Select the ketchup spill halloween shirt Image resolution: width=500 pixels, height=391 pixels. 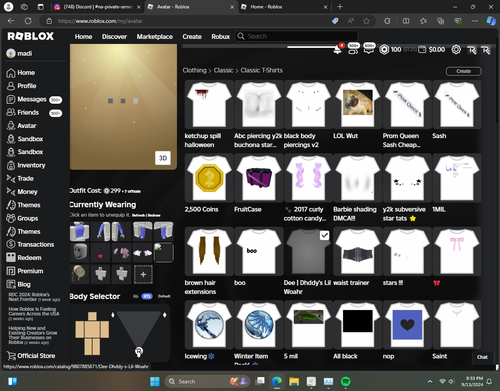tap(209, 104)
